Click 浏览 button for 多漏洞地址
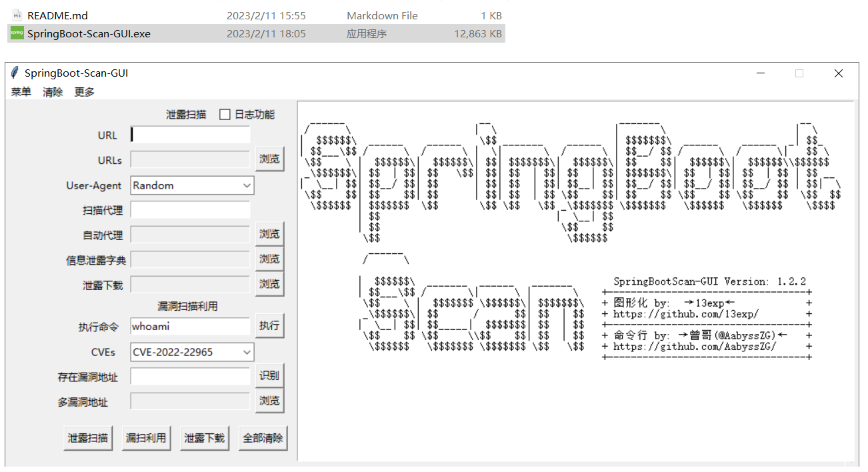This screenshot has height=472, width=868. (x=269, y=401)
